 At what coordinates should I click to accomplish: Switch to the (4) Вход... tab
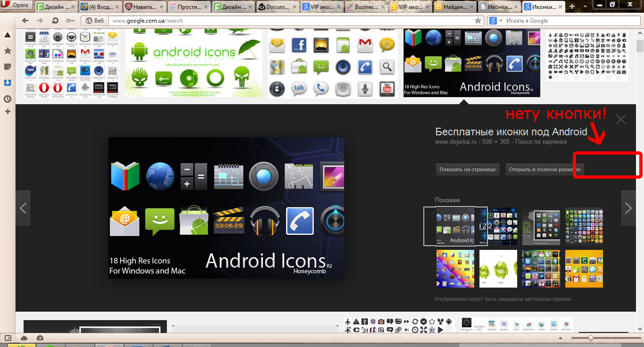click(x=100, y=7)
